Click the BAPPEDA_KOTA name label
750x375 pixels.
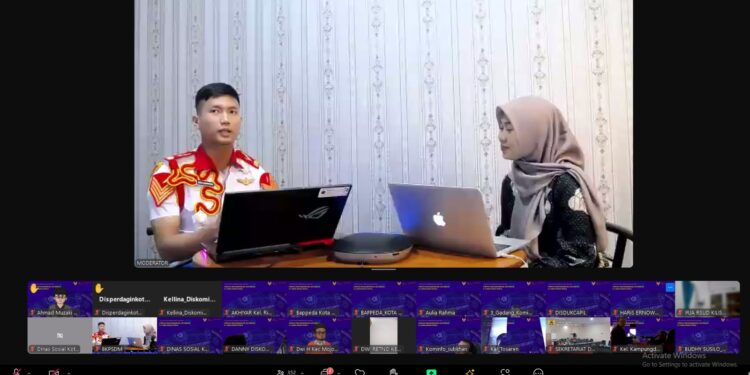coord(381,313)
